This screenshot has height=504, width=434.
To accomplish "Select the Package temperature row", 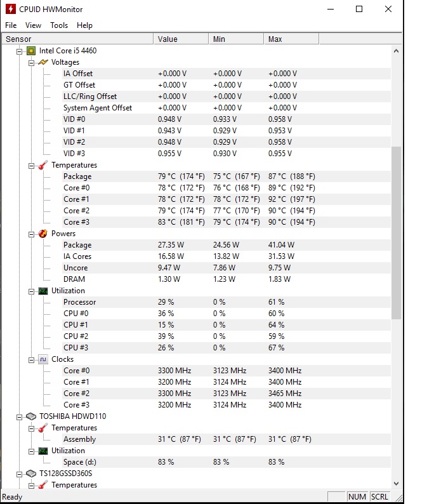I will pos(196,176).
